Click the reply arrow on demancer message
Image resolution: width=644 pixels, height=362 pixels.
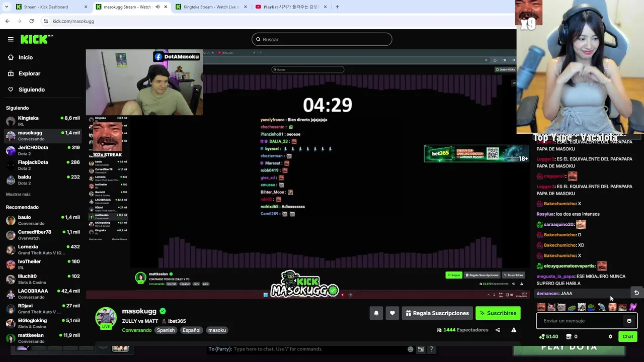(x=636, y=293)
